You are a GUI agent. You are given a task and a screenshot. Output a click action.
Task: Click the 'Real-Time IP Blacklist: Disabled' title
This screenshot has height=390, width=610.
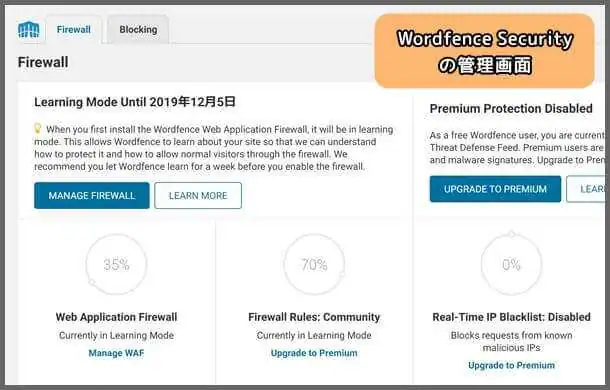511,317
